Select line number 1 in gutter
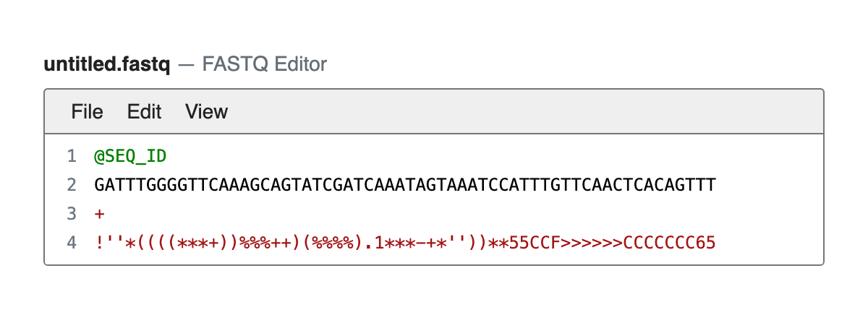868x315 pixels. pos(71,156)
